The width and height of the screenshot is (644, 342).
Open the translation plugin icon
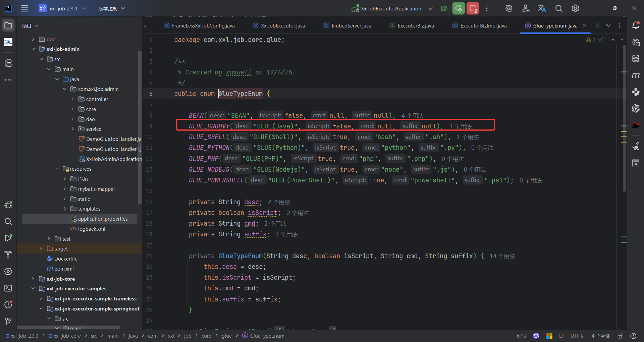(x=542, y=8)
